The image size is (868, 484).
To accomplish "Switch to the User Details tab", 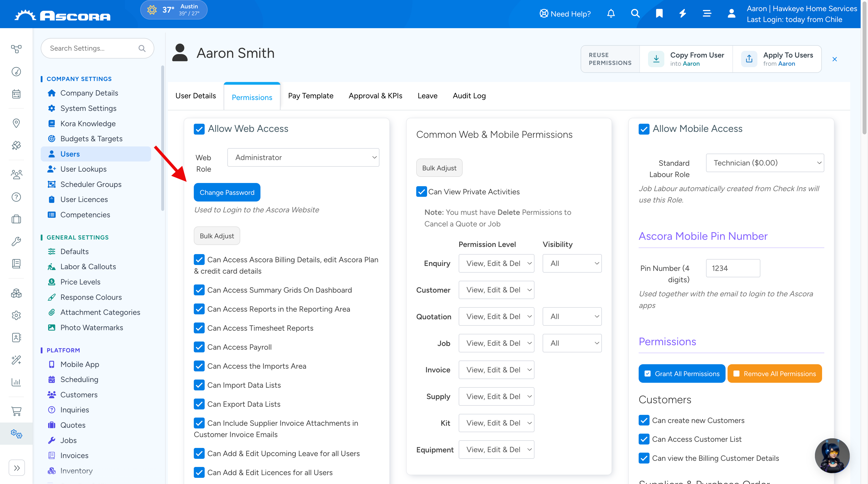I will (x=196, y=96).
